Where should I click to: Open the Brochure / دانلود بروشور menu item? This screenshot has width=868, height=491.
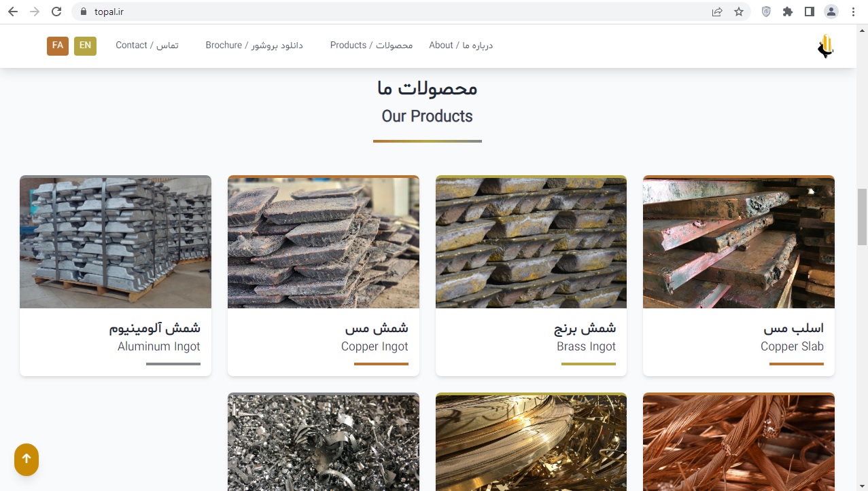[254, 46]
